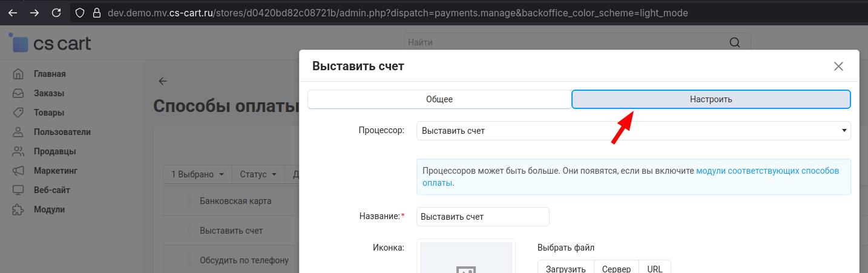868x273 pixels.
Task: Click the home icon beside Главная
Action: tap(18, 74)
